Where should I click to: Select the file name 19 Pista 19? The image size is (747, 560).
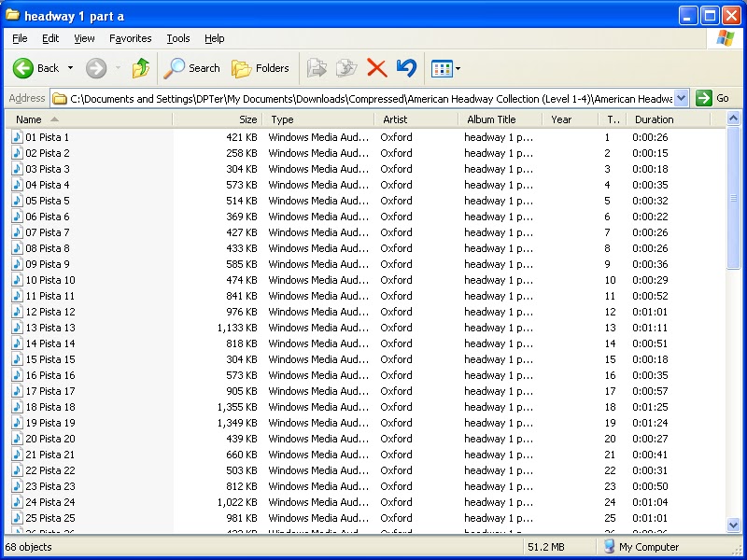[50, 423]
